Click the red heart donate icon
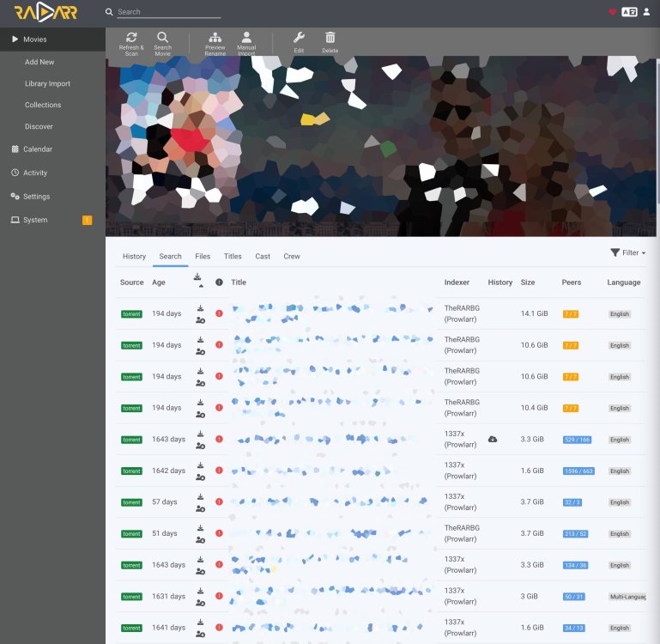This screenshot has width=660, height=644. coord(613,12)
